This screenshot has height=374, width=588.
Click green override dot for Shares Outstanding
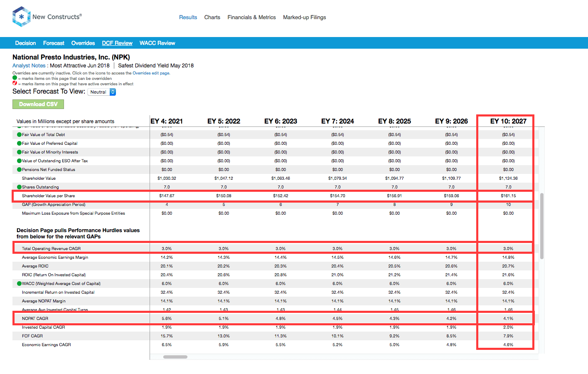point(19,187)
